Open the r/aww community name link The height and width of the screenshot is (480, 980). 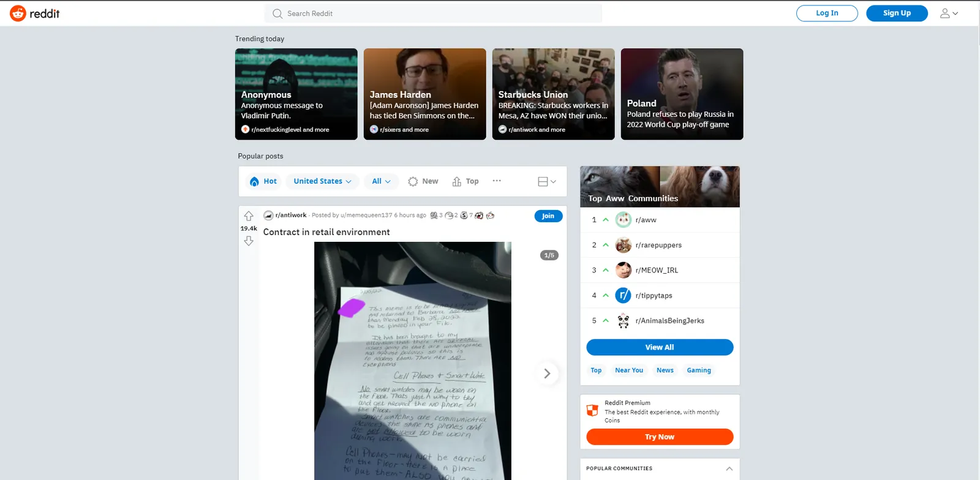click(x=646, y=220)
